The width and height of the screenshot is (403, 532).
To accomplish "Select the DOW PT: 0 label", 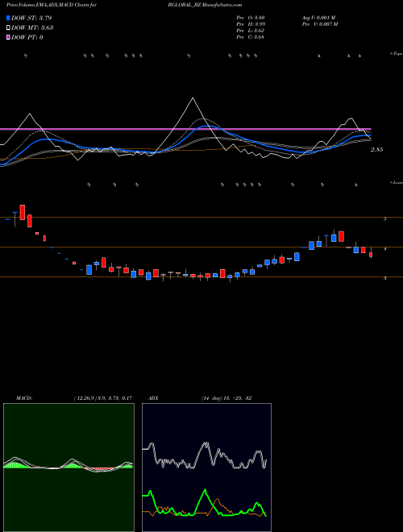I will point(27,37).
